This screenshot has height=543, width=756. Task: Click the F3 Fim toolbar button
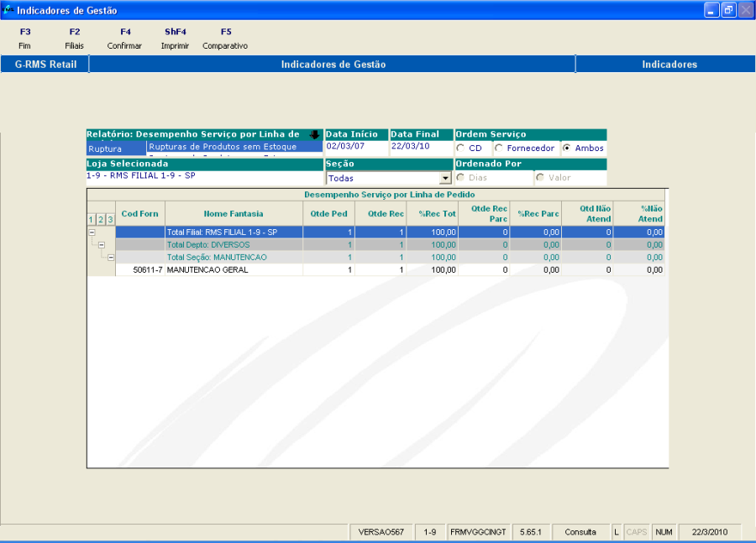point(24,39)
